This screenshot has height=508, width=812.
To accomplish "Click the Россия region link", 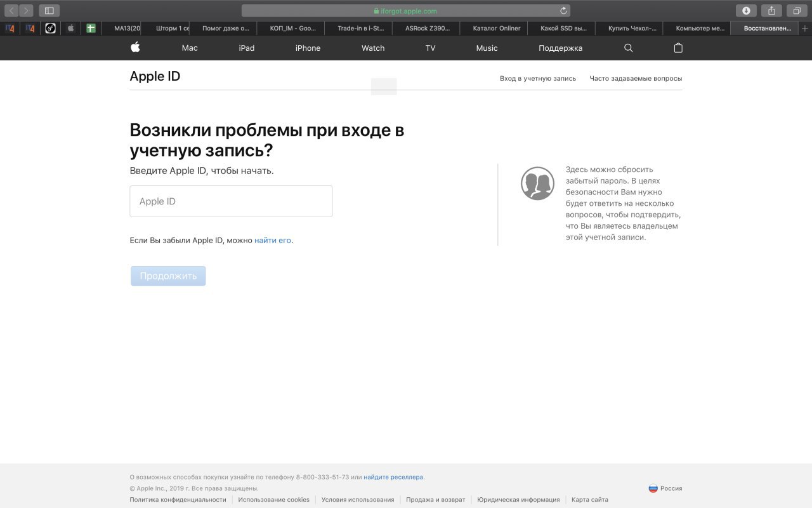I will coord(671,488).
